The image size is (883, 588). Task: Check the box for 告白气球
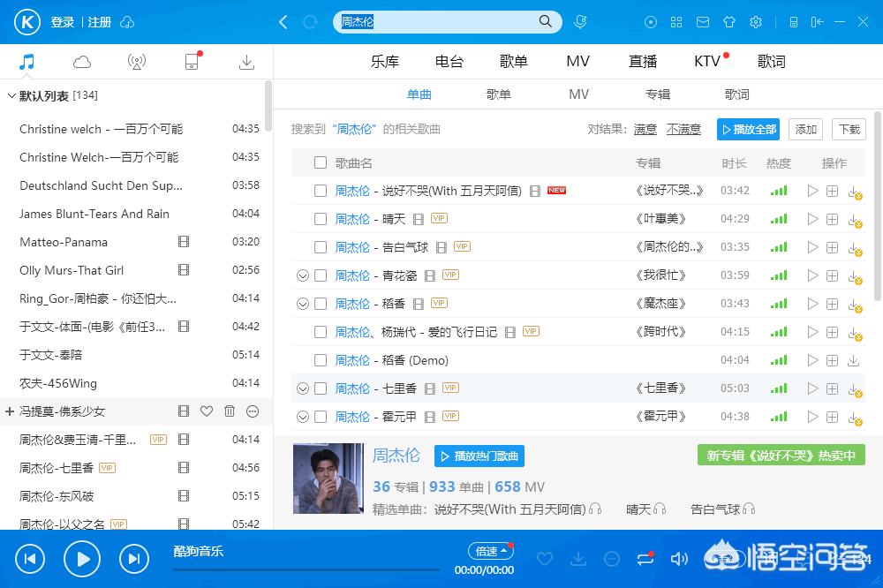(x=321, y=247)
